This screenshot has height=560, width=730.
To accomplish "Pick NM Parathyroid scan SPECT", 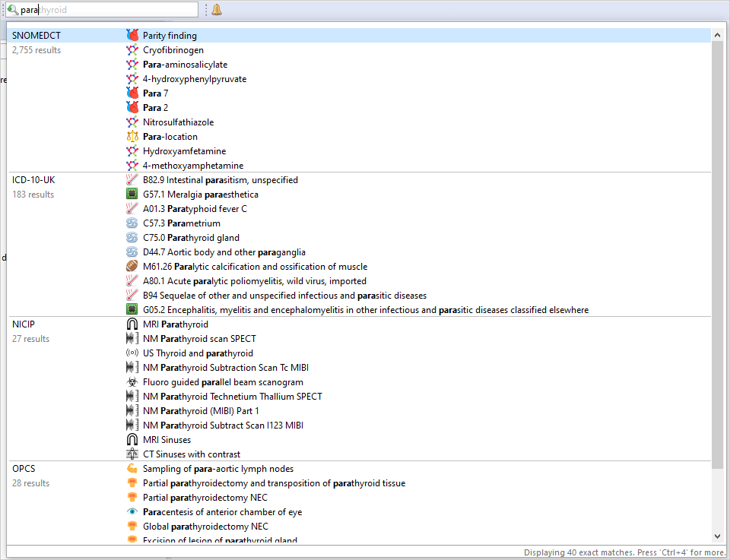I will pyautogui.click(x=199, y=339).
